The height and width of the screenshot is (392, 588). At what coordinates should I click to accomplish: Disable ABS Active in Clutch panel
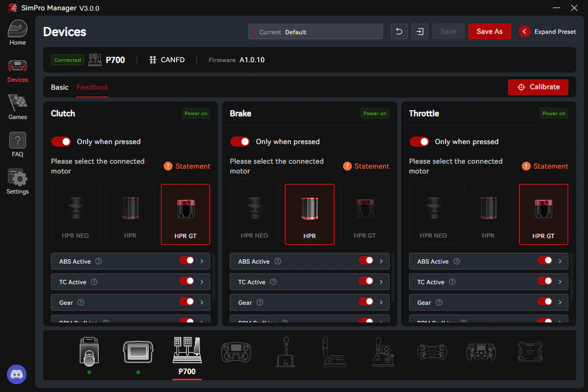187,261
